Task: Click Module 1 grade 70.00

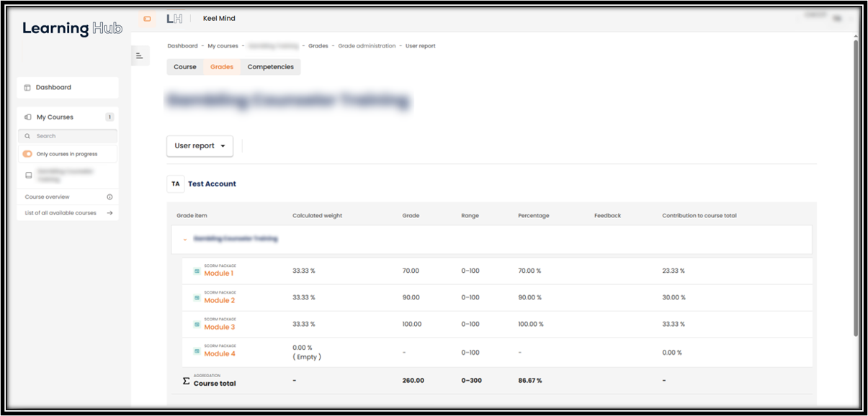Action: 411,271
